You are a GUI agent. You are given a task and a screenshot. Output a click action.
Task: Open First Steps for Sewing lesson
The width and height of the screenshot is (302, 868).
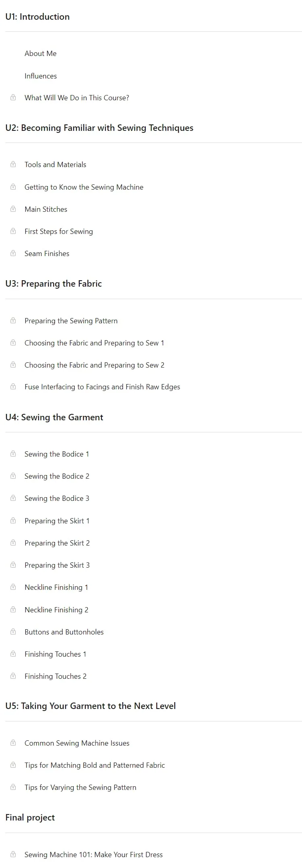(58, 231)
